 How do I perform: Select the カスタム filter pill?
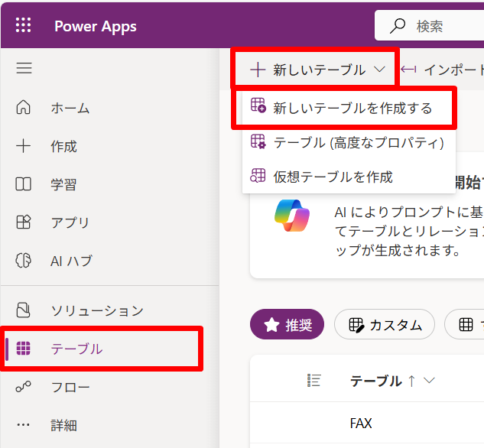[x=385, y=325]
